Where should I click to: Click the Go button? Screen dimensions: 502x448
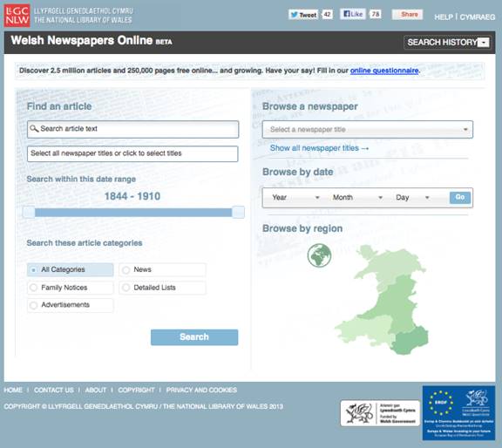pyautogui.click(x=460, y=197)
